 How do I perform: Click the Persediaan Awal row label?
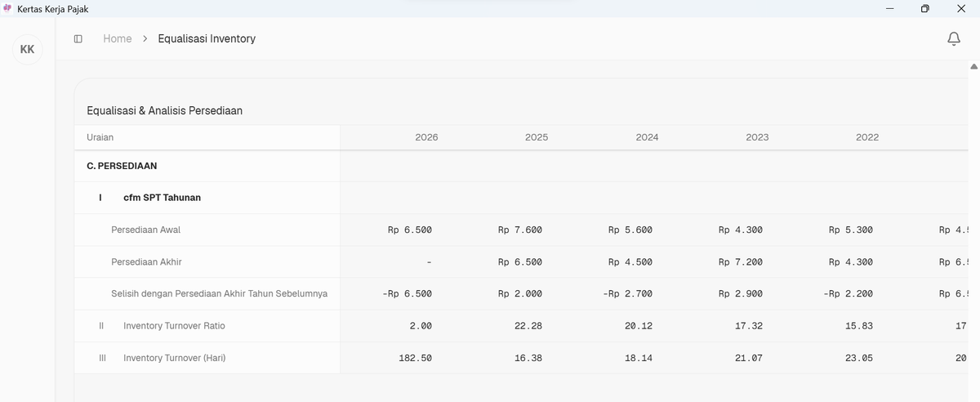(x=145, y=230)
